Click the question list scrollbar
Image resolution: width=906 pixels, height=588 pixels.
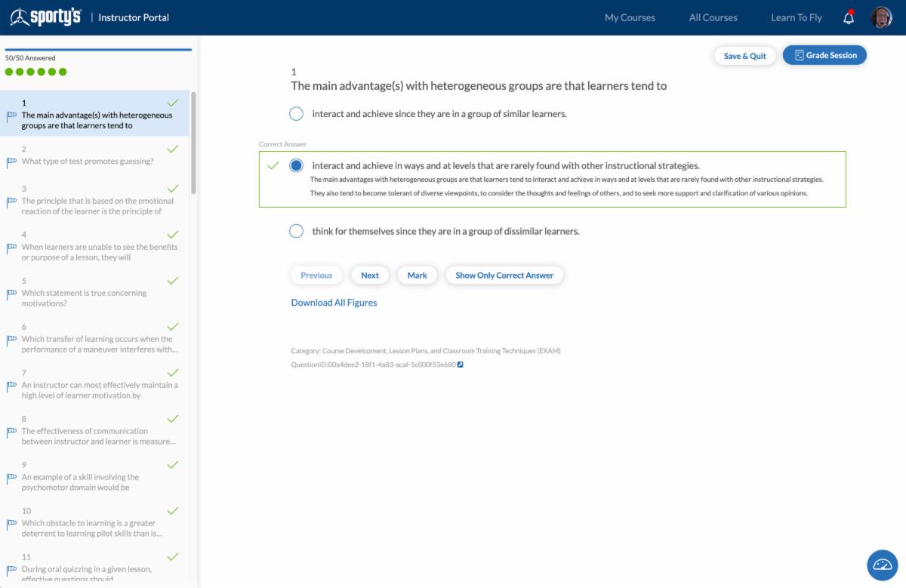[x=194, y=143]
